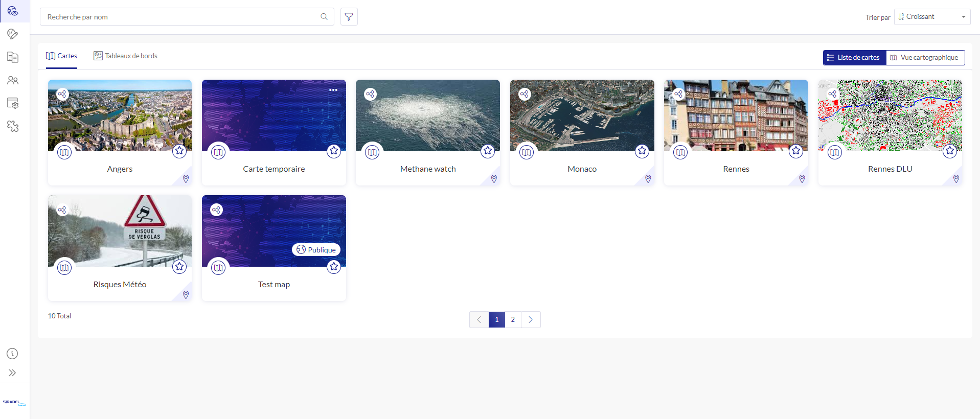Screen dimensions: 980x419
Task: Select Liste de cartes view
Action: click(x=854, y=58)
